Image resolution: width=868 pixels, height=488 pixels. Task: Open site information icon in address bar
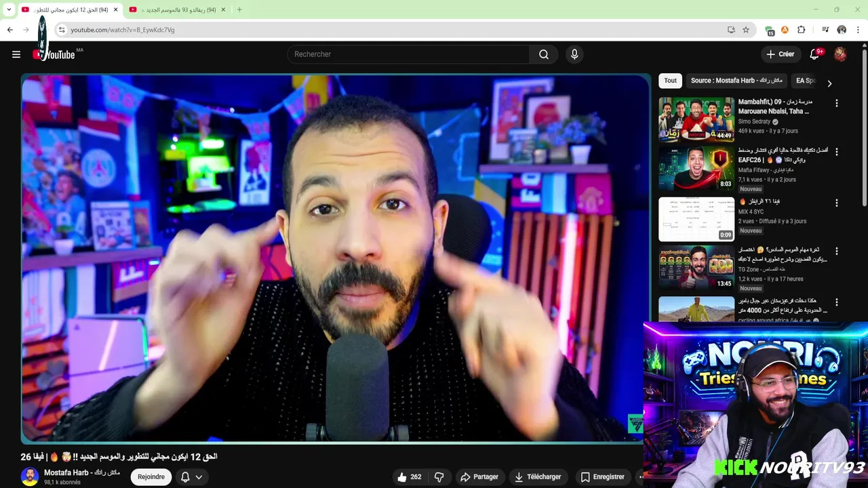coord(61,30)
